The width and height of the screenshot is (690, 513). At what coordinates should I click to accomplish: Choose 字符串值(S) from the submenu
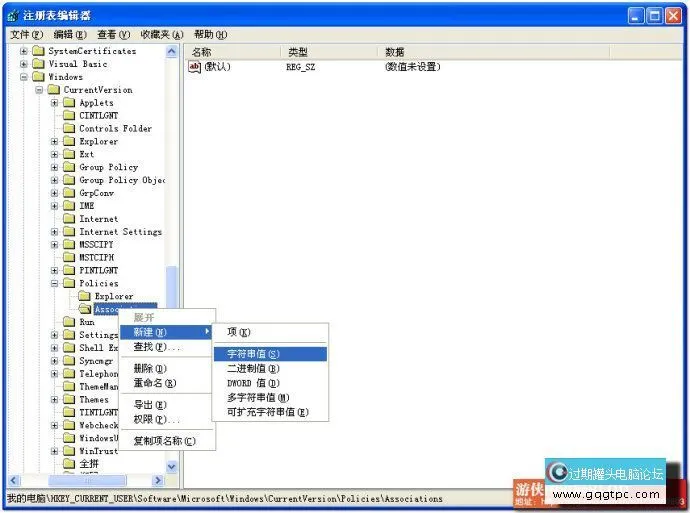pyautogui.click(x=253, y=354)
